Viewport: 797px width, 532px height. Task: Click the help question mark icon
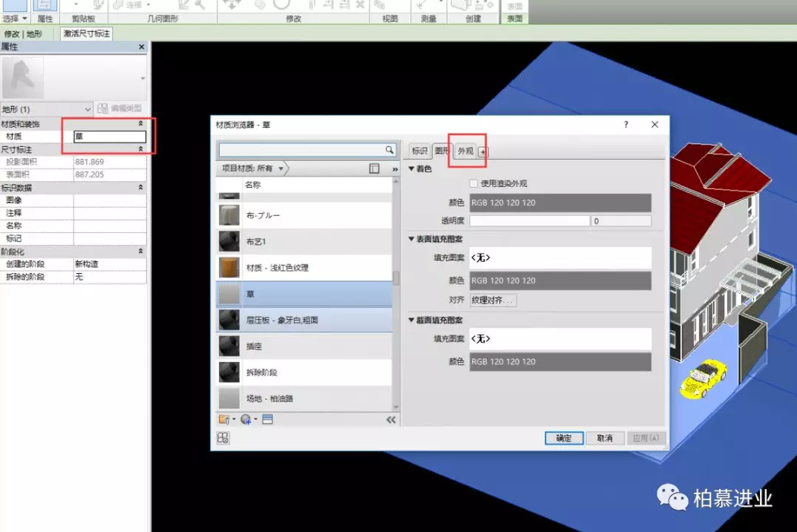click(626, 125)
